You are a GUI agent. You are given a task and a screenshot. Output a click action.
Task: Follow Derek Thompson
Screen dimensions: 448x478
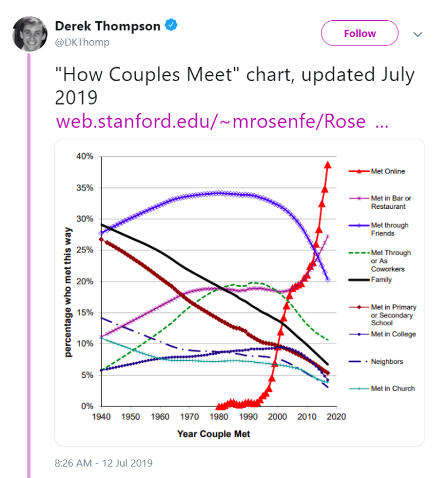360,33
